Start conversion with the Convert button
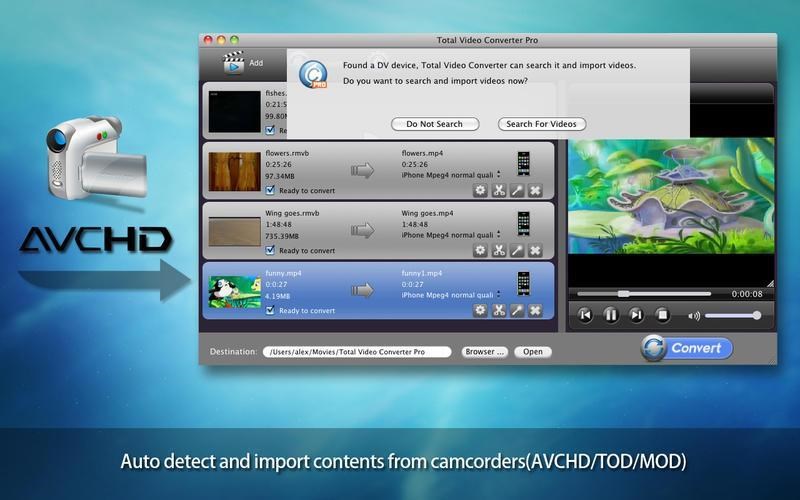 [x=687, y=348]
